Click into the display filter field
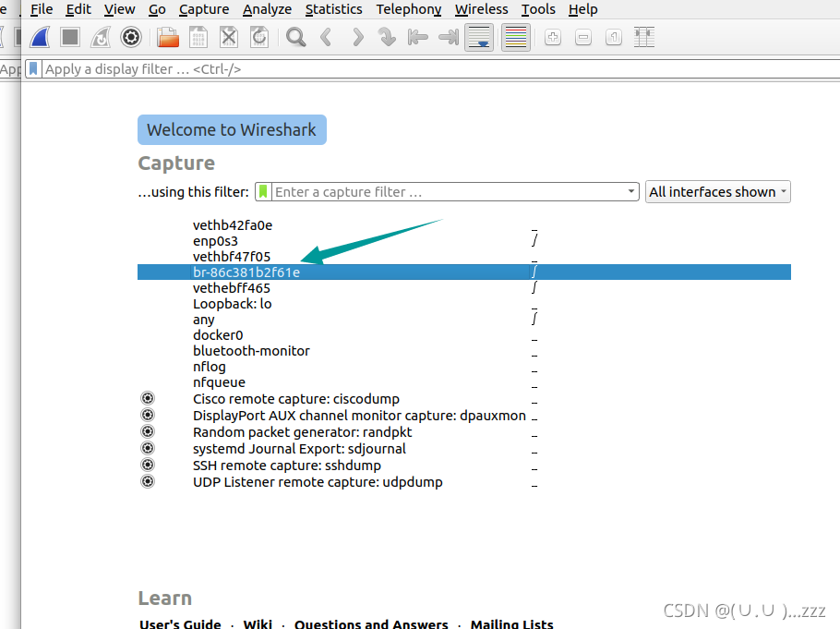 point(439,69)
